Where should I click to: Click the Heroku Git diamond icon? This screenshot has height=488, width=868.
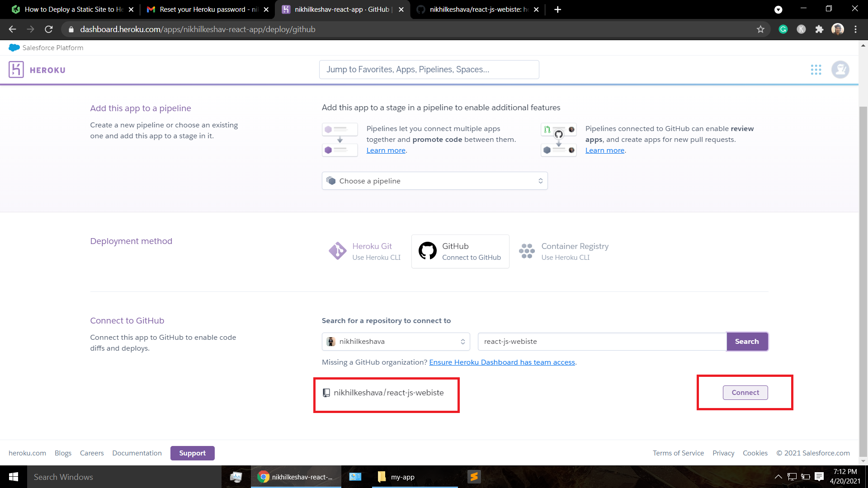tap(337, 251)
